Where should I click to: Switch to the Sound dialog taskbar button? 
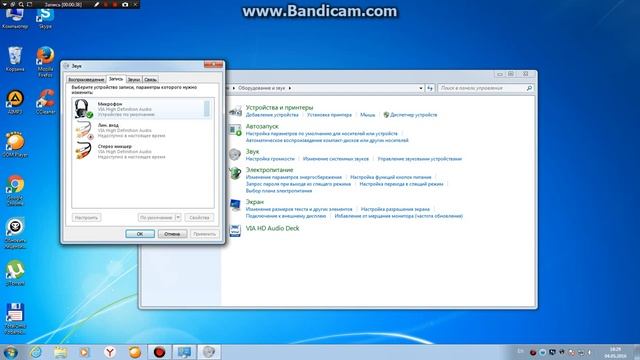point(209,352)
